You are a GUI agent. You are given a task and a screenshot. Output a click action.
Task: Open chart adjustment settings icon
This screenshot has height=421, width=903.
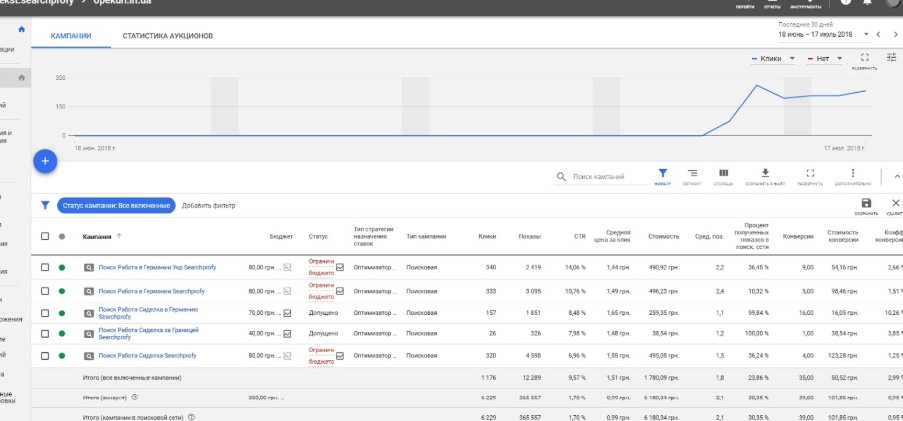[x=891, y=57]
